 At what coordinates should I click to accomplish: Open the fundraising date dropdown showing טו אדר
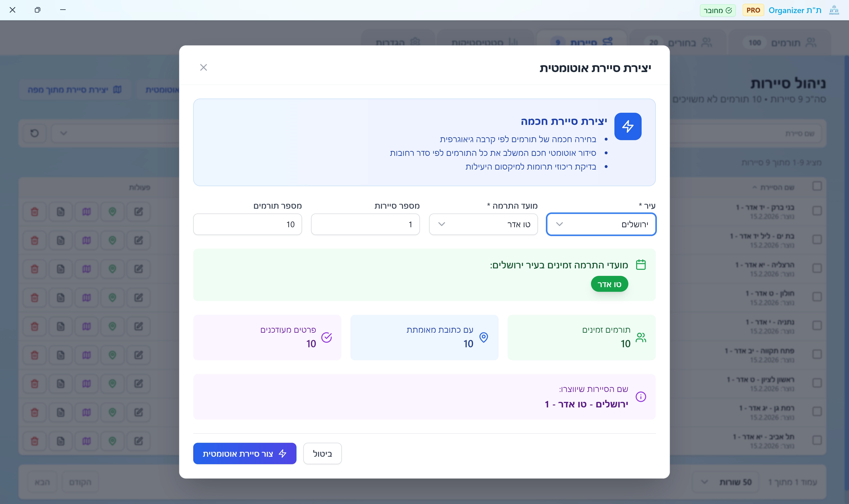pyautogui.click(x=483, y=224)
